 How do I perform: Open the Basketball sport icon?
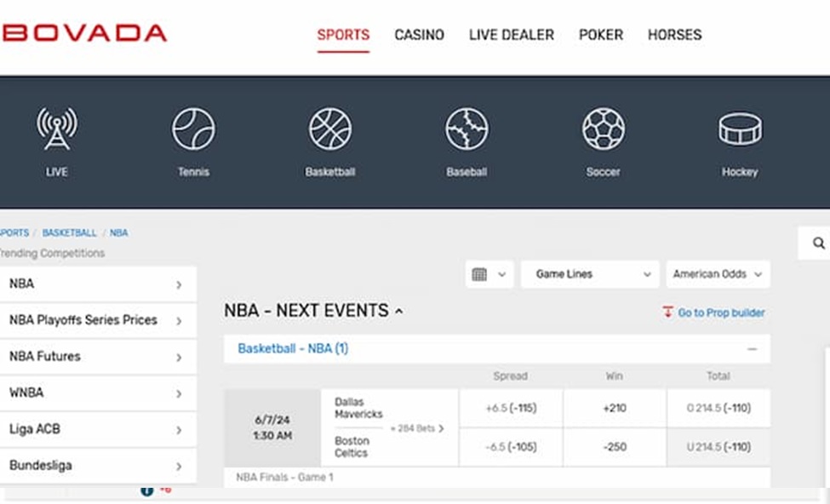pyautogui.click(x=330, y=129)
